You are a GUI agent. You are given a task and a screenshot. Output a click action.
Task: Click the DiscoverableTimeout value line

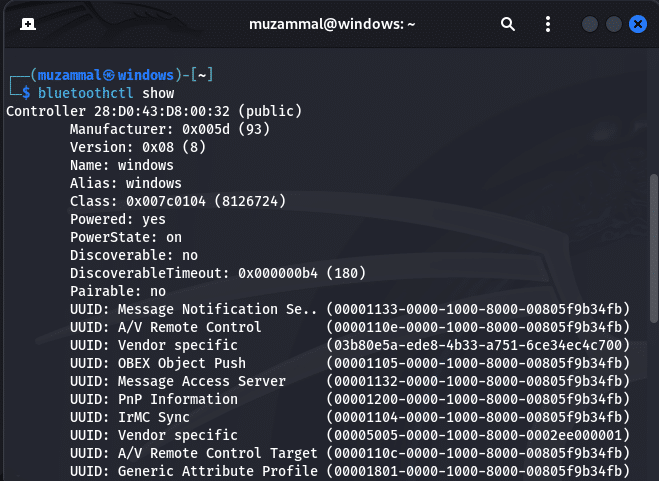217,273
